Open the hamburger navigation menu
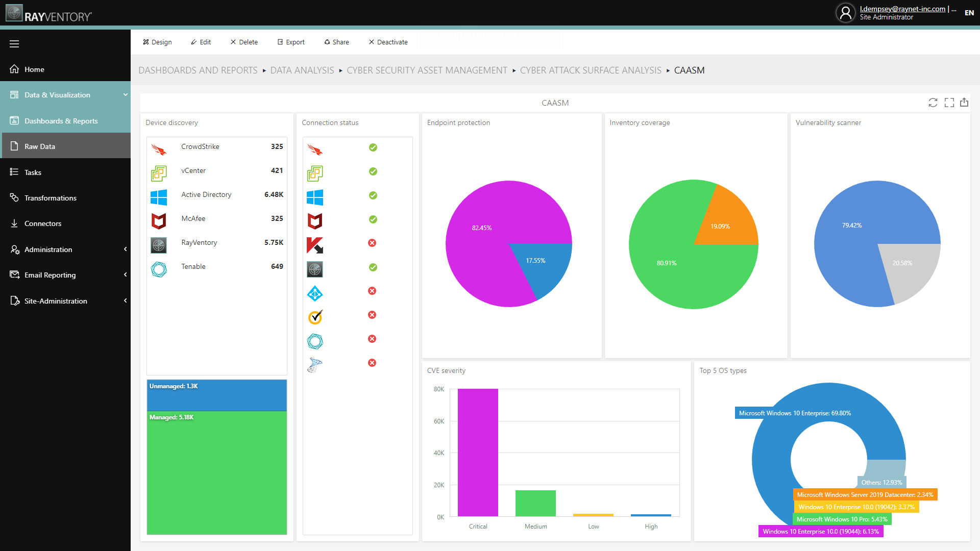 [14, 44]
